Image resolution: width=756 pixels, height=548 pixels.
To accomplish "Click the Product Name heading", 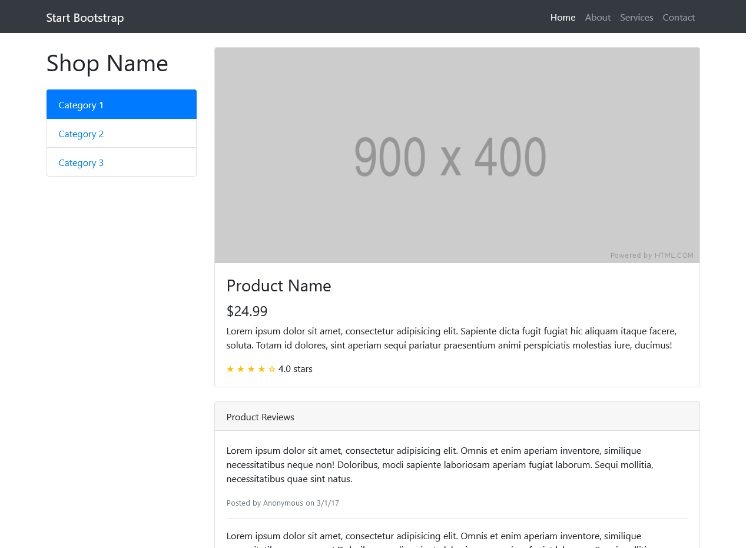I will point(278,285).
